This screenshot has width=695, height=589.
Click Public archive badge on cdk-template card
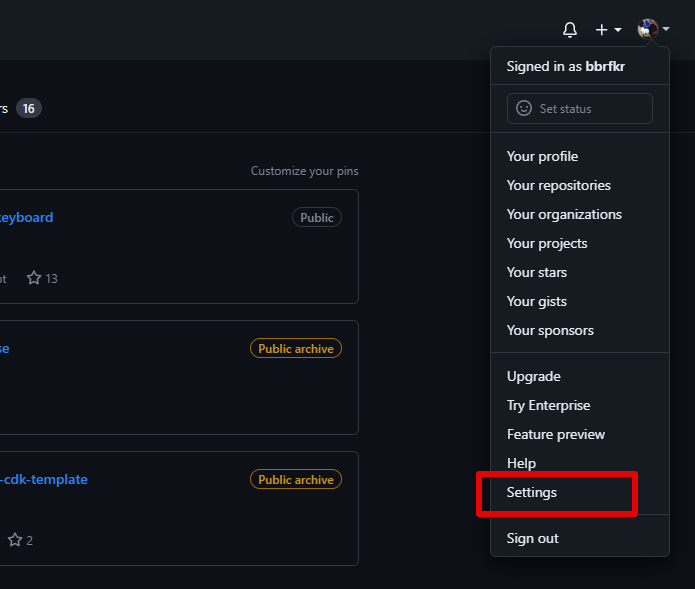pyautogui.click(x=296, y=480)
